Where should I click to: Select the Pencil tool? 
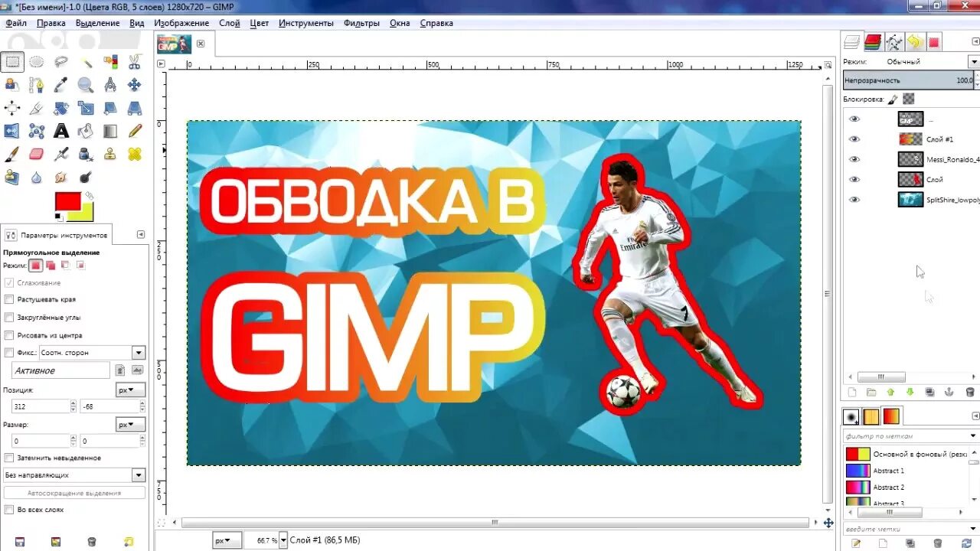pos(135,131)
